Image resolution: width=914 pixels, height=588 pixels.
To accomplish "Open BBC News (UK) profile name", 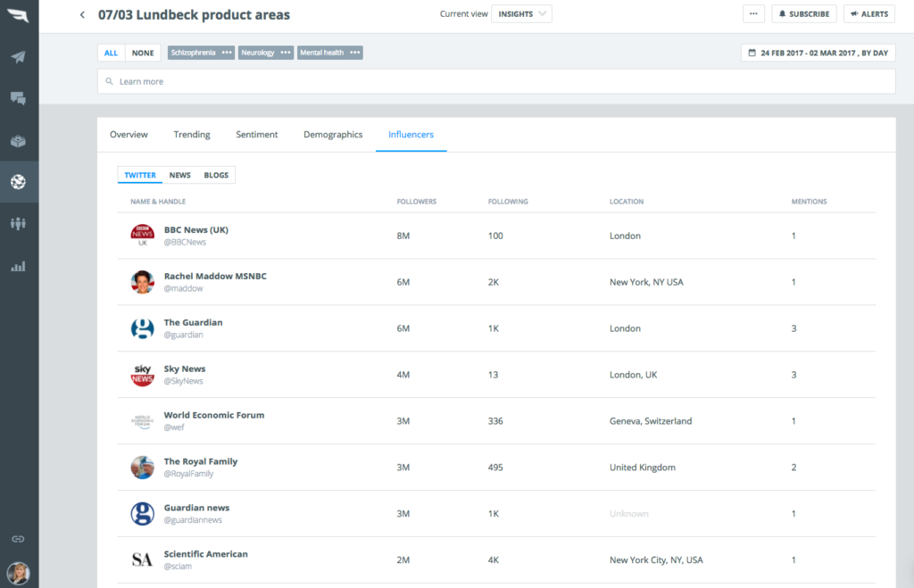I will coord(195,229).
